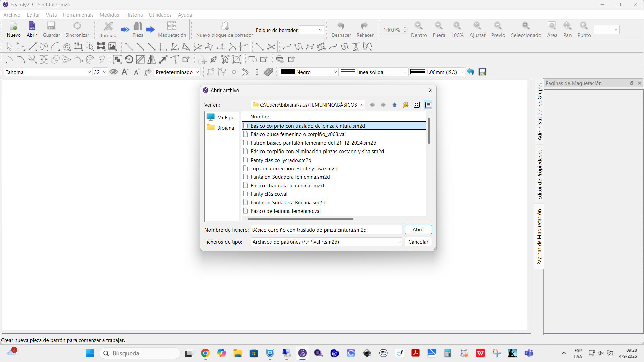Switch file dialog to list view
This screenshot has height=362, width=644.
(x=417, y=105)
